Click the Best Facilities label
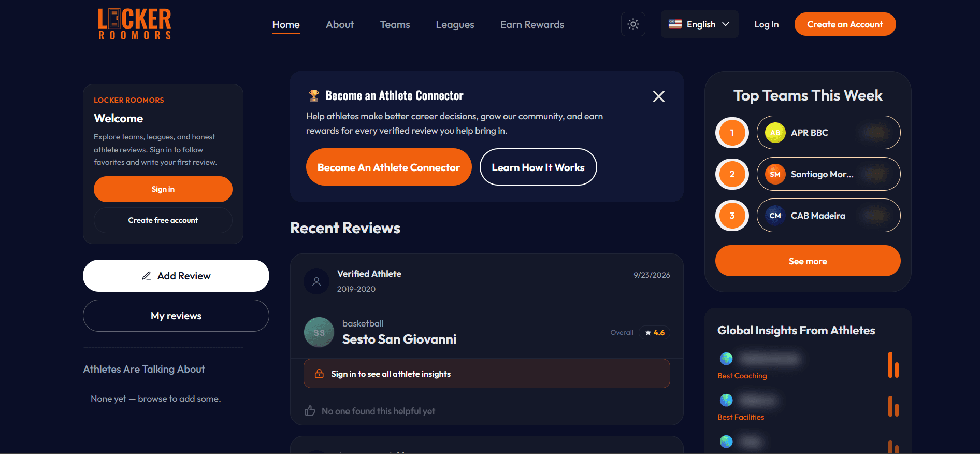This screenshot has height=454, width=980. [741, 417]
